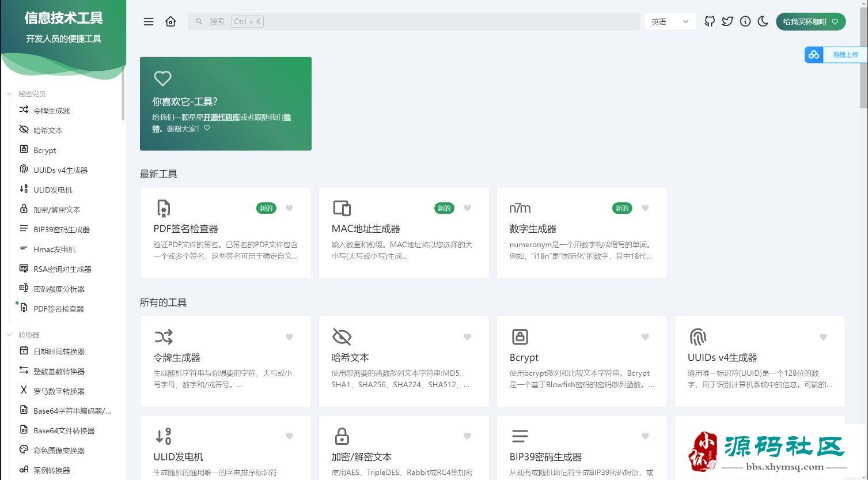Favorite the 加密/解密文本 card heart
The height and width of the screenshot is (480, 868).
pos(467,436)
